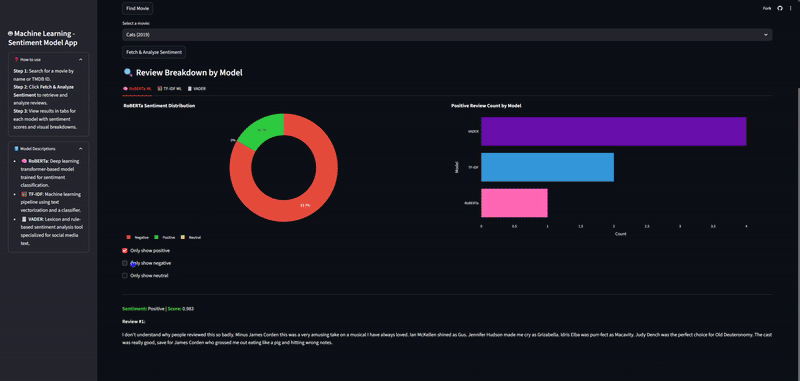Toggle the Positive green legend swatch

(156, 237)
